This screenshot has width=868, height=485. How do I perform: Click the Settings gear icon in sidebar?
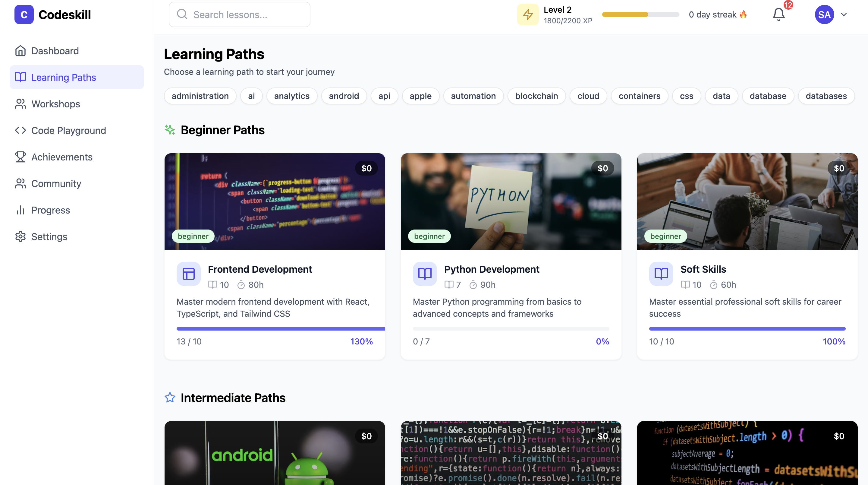tap(20, 236)
